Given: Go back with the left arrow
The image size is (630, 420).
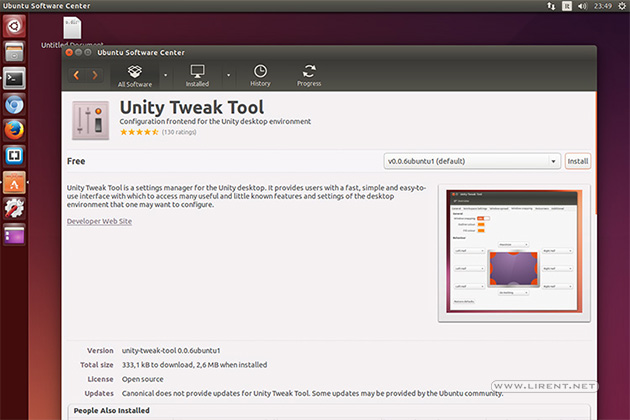Looking at the screenshot, I should (x=76, y=75).
